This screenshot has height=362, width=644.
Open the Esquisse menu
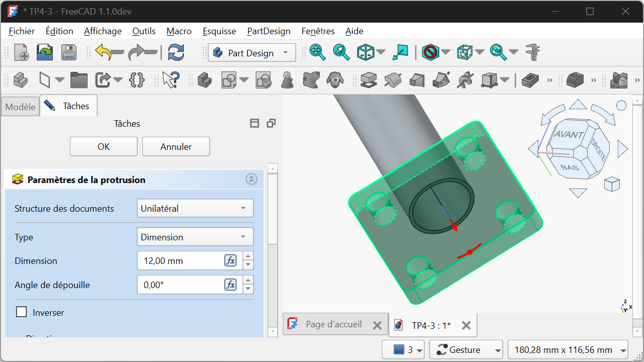(219, 31)
